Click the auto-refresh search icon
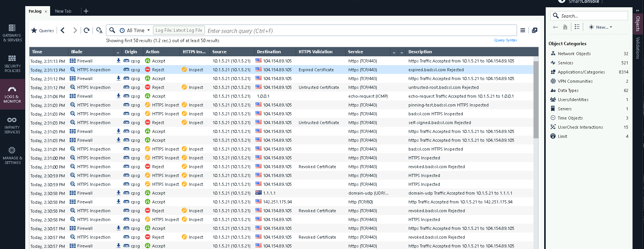 pyautogui.click(x=99, y=30)
